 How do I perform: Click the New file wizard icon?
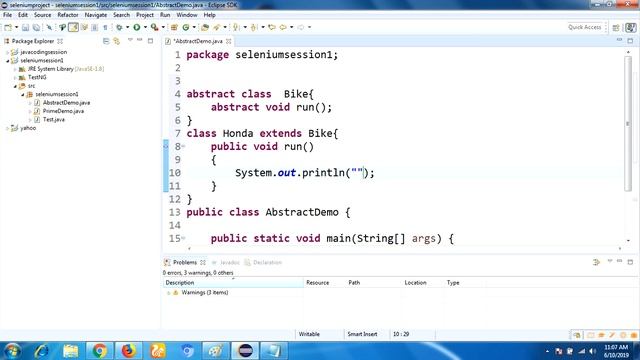click(x=7, y=27)
